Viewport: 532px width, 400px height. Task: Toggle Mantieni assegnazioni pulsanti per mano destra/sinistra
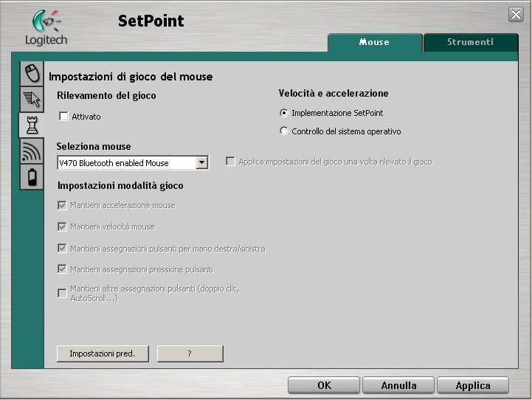(62, 249)
